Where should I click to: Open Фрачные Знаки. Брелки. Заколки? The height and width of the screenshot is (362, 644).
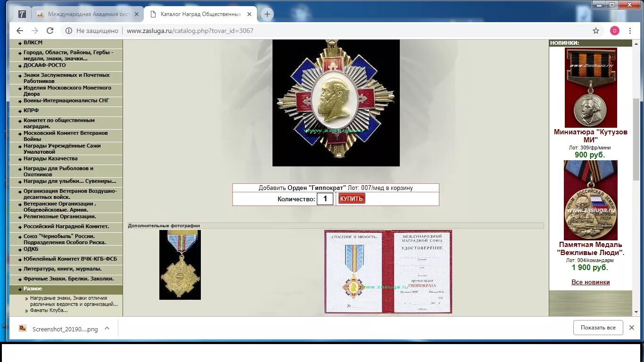coord(68,279)
